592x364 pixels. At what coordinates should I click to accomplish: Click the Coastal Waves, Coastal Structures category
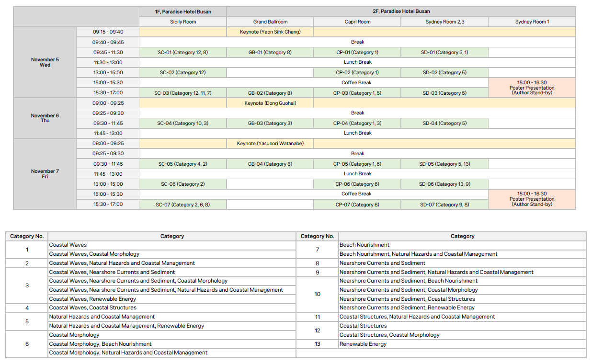(93, 308)
